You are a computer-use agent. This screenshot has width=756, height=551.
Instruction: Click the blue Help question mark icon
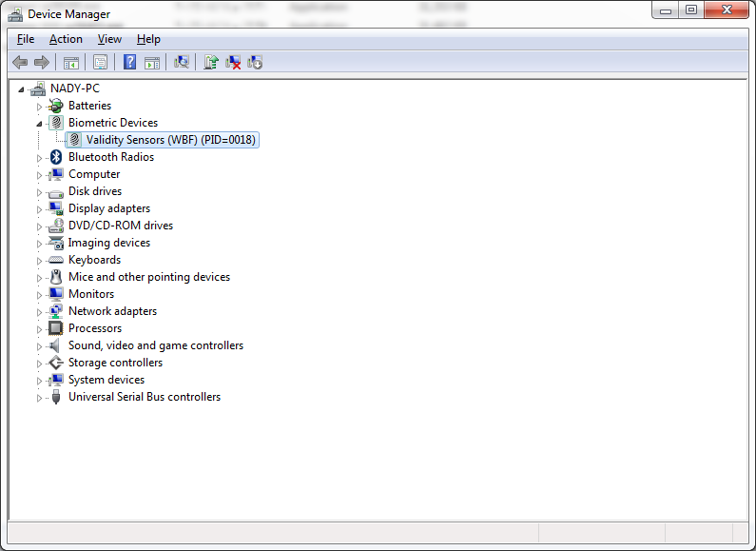(129, 62)
